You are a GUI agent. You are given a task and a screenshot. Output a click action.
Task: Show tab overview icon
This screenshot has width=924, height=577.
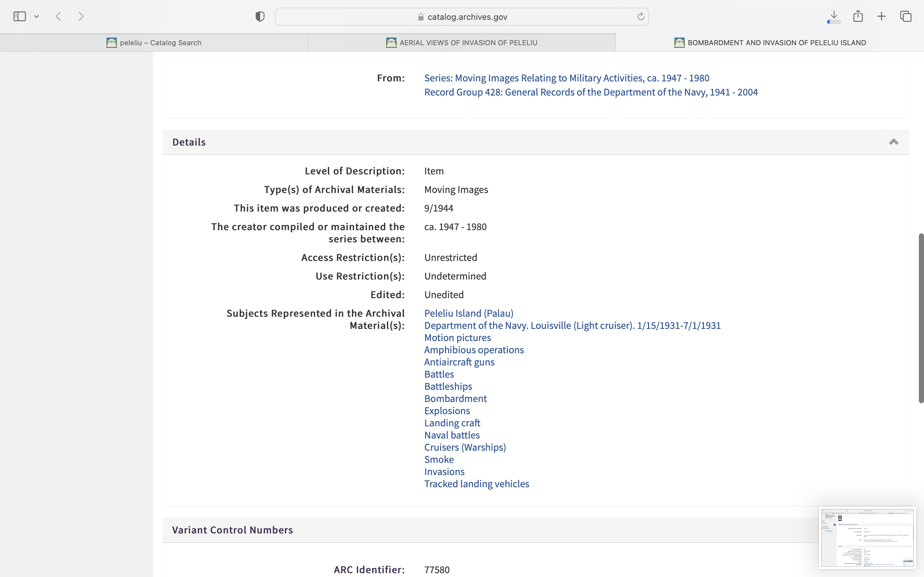point(906,16)
